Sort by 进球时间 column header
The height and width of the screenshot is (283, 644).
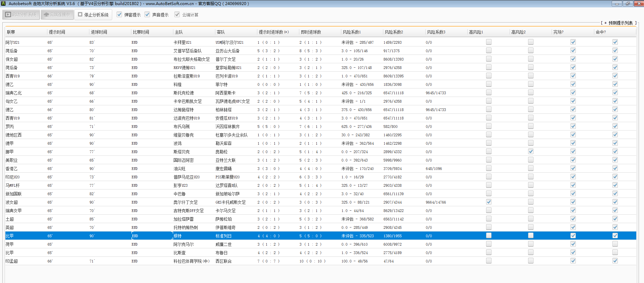[99, 32]
